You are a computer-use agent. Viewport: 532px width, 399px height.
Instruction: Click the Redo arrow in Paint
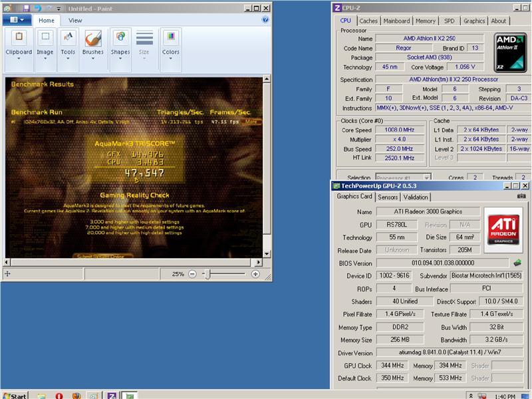coord(48,9)
